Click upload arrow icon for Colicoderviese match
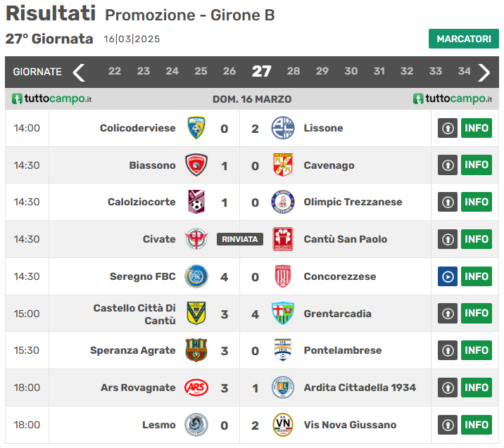The image size is (504, 448). click(x=448, y=128)
